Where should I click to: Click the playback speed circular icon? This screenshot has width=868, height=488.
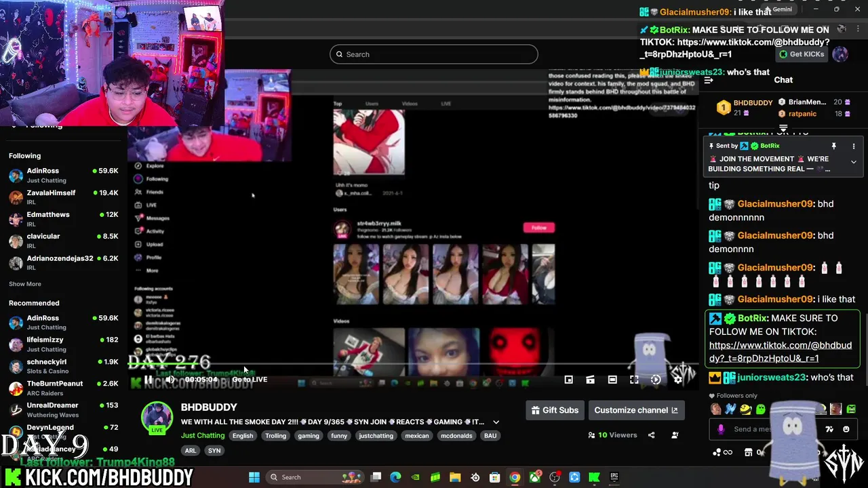pyautogui.click(x=656, y=380)
